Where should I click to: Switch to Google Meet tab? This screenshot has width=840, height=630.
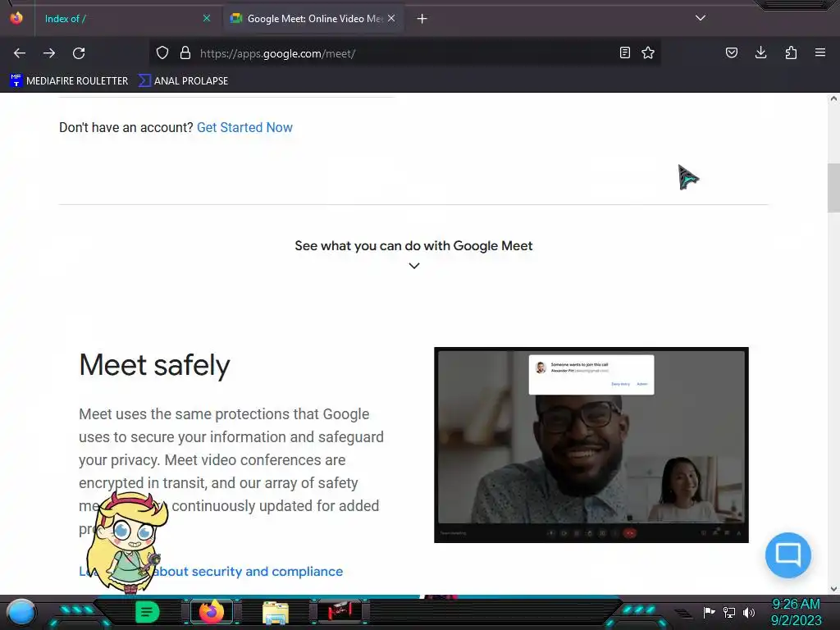tap(313, 19)
